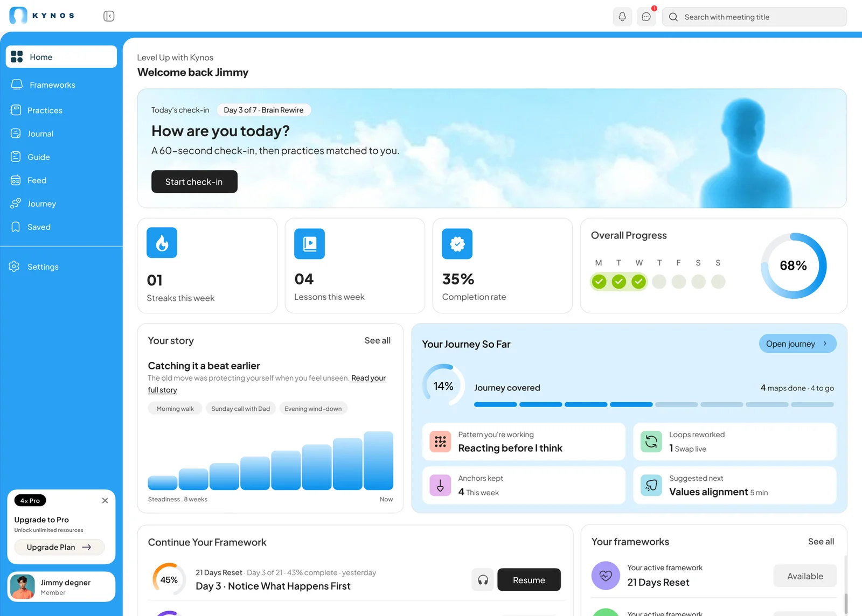862x616 pixels.
Task: Click the Pattern you're working icon
Action: [440, 442]
